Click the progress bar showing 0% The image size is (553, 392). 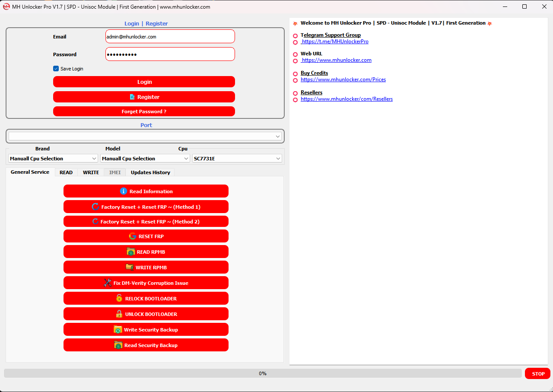click(263, 373)
